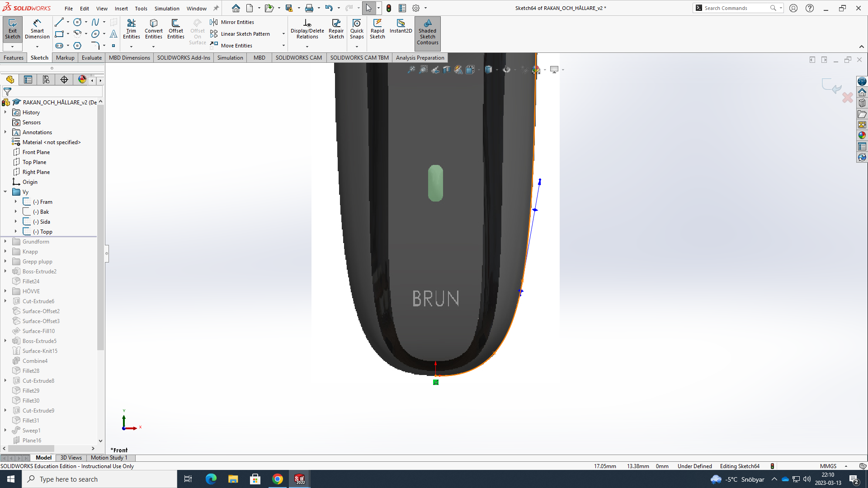
Task: Enable Instant2D
Action: [x=400, y=28]
